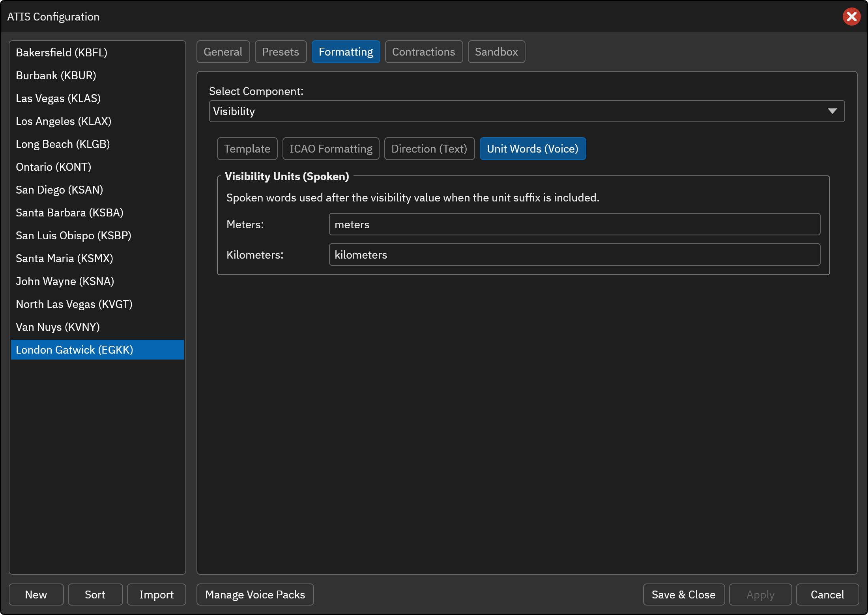The width and height of the screenshot is (868, 615).
Task: Click the Meters spoken word field
Action: click(x=574, y=224)
